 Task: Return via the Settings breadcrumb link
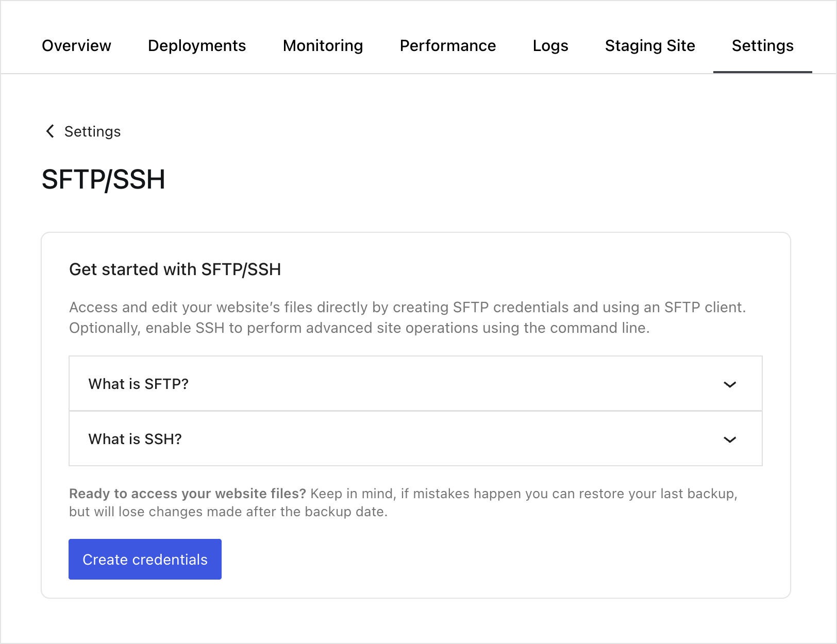(92, 131)
